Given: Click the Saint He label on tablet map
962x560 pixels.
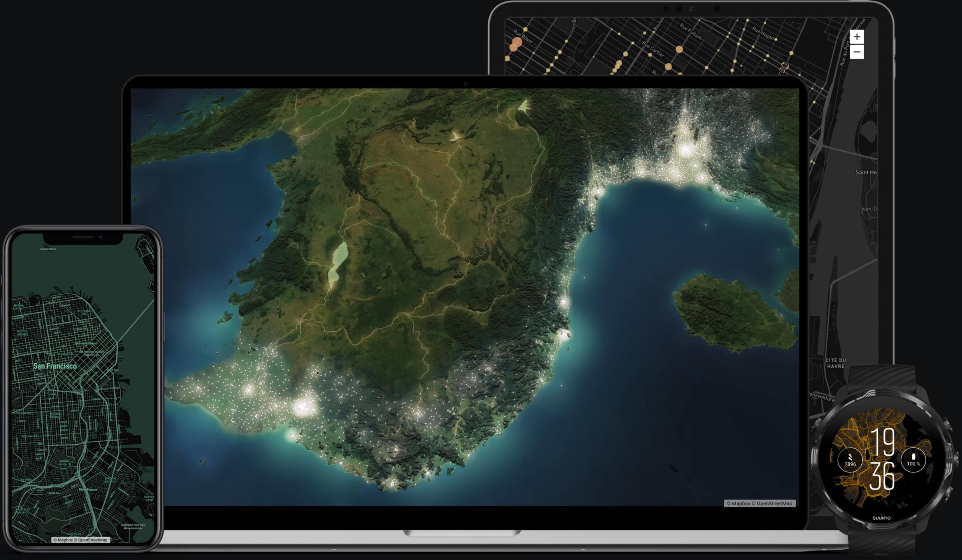Looking at the screenshot, I should [x=865, y=172].
